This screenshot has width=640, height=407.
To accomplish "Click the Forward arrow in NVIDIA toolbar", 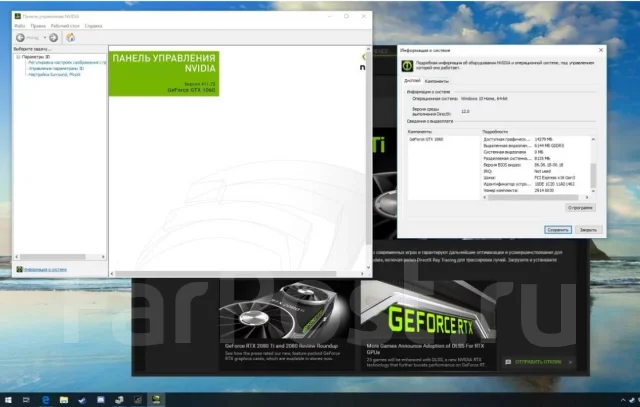I will tap(53, 38).
